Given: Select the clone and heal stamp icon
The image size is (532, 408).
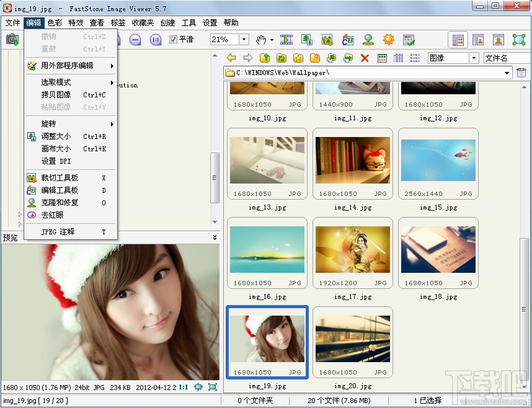Looking at the screenshot, I should pyautogui.click(x=367, y=40).
